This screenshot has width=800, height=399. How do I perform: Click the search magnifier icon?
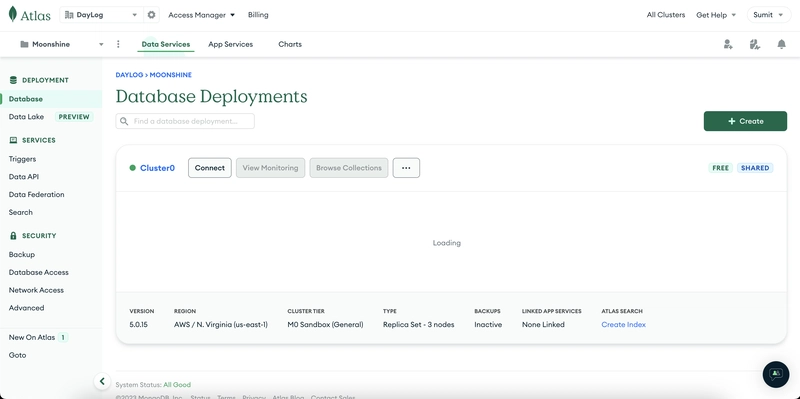pos(124,121)
